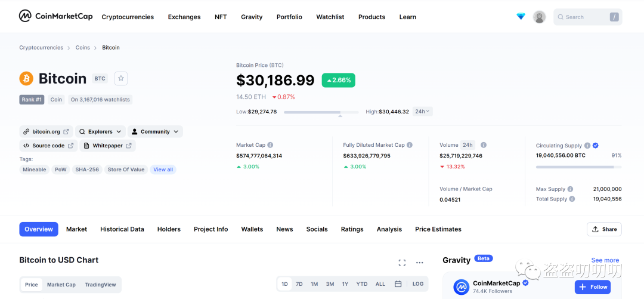Image resolution: width=644 pixels, height=299 pixels.
Task: Click the See more Gravity link
Action: click(x=605, y=260)
